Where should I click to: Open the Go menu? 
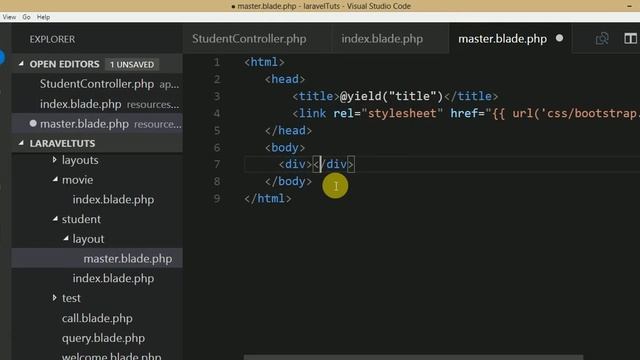pyautogui.click(x=27, y=17)
